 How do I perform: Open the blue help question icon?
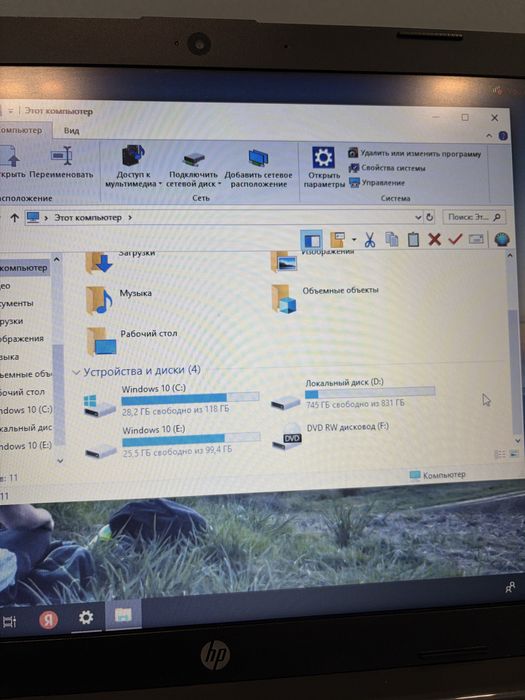(x=503, y=136)
